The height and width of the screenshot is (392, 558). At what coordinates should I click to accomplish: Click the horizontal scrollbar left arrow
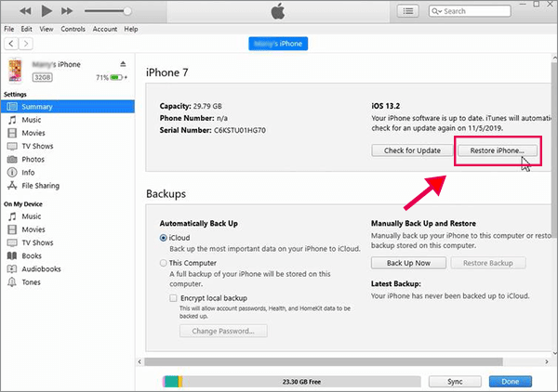click(x=139, y=361)
